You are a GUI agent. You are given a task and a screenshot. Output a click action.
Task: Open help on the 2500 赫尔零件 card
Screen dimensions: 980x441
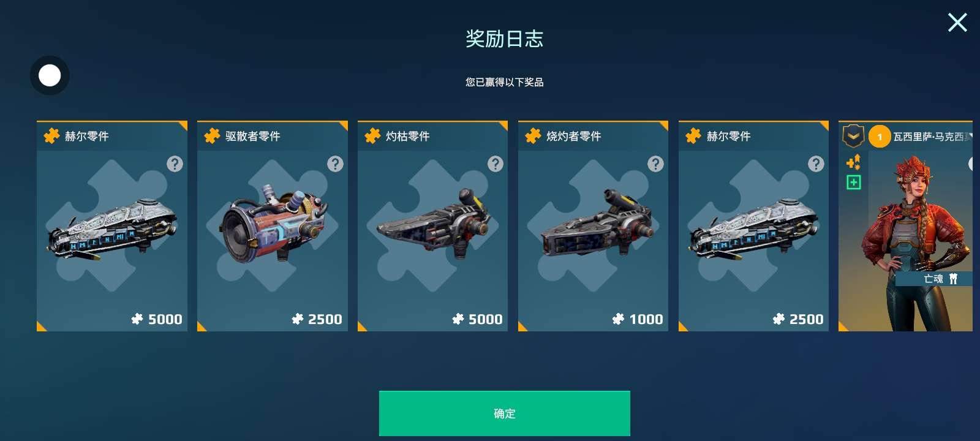(x=816, y=164)
